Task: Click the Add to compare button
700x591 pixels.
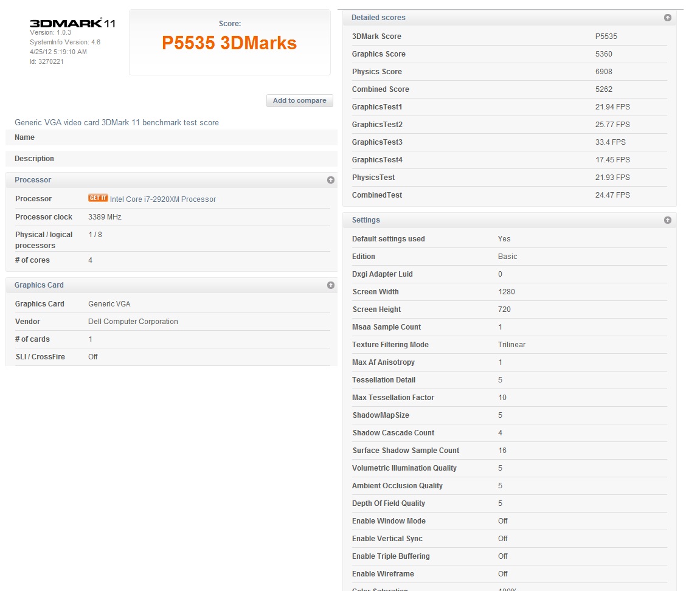Action: [300, 100]
